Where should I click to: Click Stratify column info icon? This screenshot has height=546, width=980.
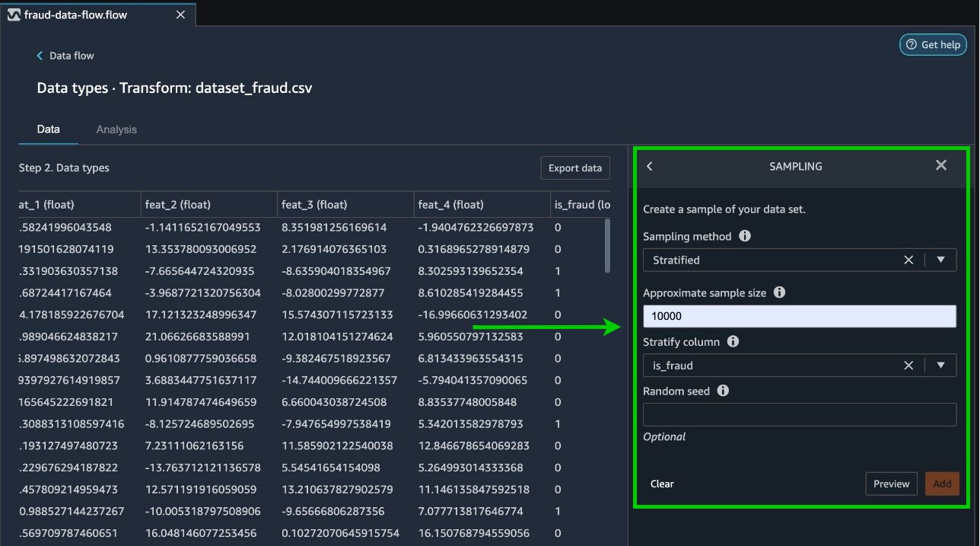(733, 342)
